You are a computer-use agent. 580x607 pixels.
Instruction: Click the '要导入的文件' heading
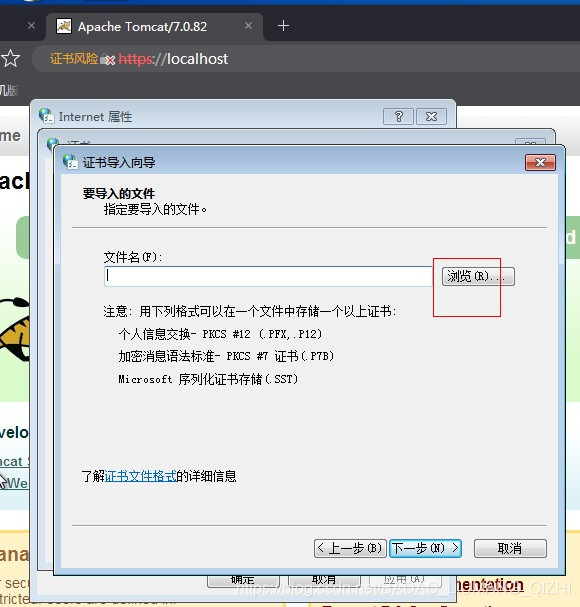point(118,194)
